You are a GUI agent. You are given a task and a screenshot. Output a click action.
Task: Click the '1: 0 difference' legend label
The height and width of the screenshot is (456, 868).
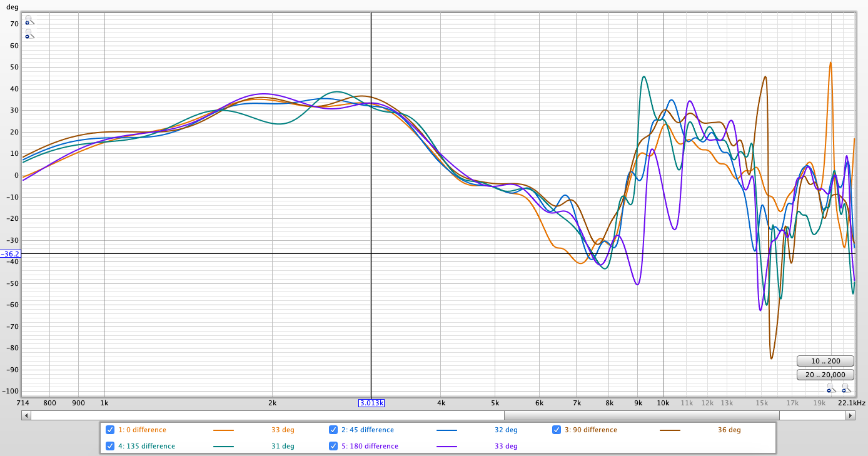coord(142,430)
